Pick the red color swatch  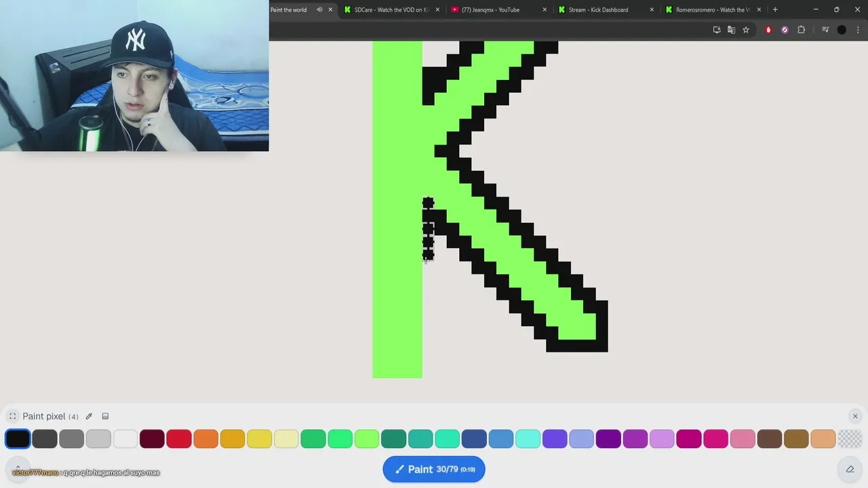click(x=179, y=439)
